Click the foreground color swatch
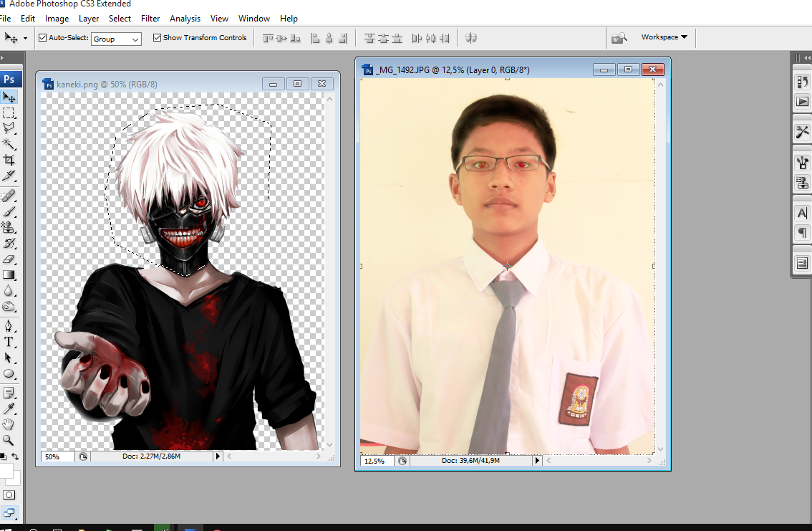The width and height of the screenshot is (812, 531). [x=6, y=470]
